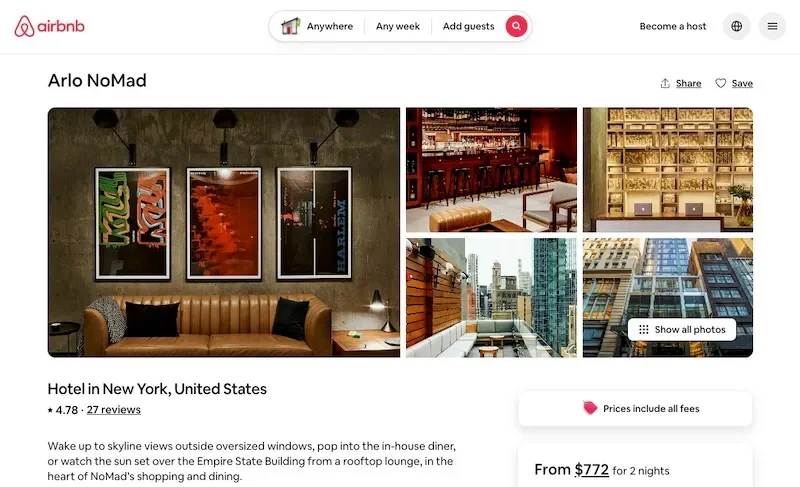
Task: Select the Anywhere search field
Action: [330, 26]
